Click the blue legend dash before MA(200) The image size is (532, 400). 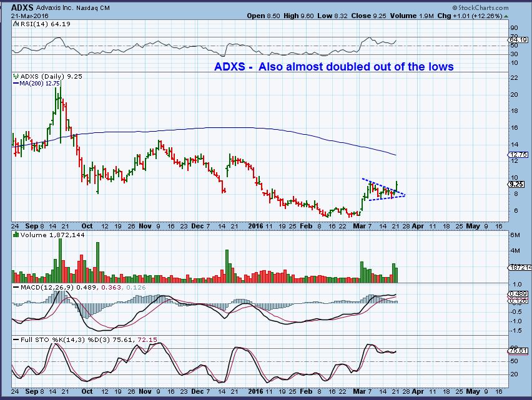[16, 83]
